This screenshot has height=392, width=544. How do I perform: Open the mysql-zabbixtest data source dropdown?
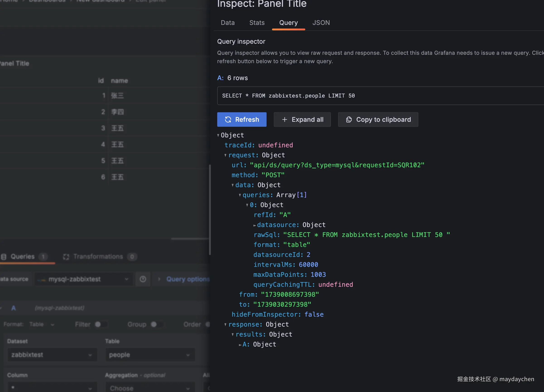[84, 279]
